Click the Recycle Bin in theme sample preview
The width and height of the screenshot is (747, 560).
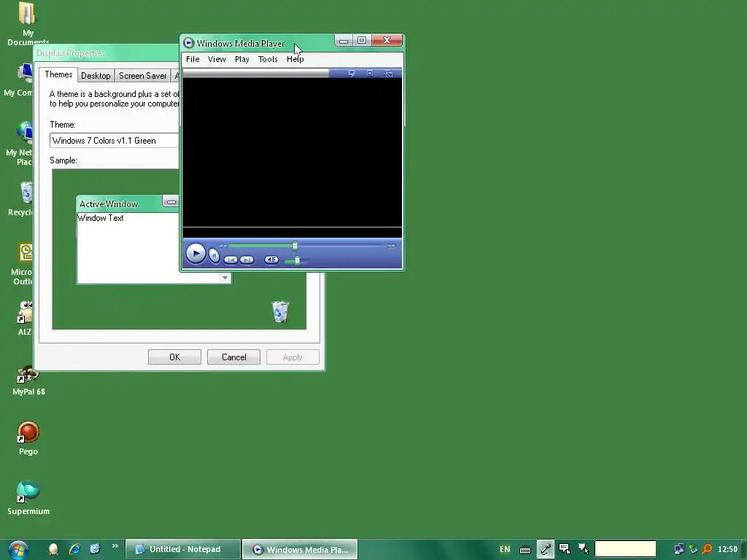point(280,312)
